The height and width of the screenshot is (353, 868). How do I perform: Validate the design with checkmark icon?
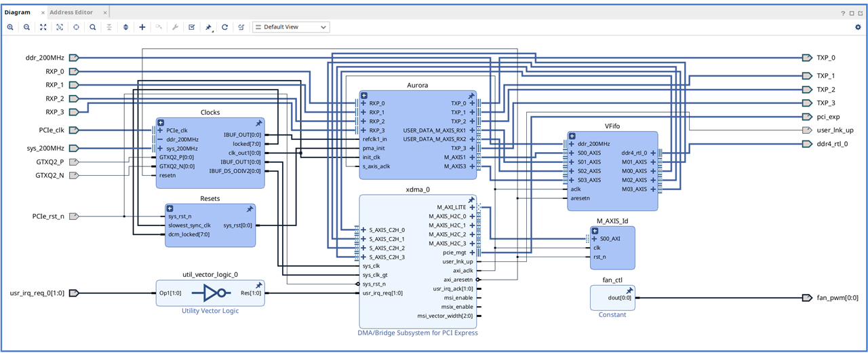192,27
